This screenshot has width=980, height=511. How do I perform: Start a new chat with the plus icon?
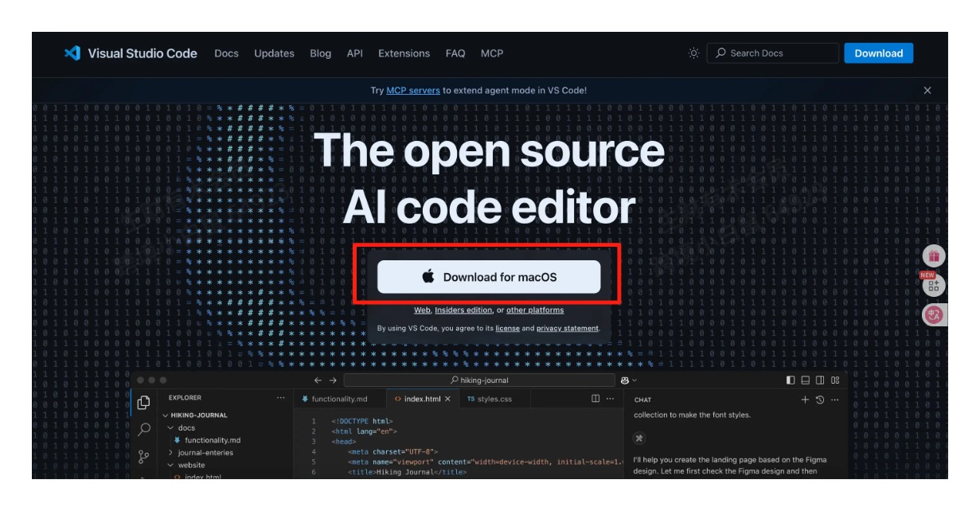[x=805, y=400]
